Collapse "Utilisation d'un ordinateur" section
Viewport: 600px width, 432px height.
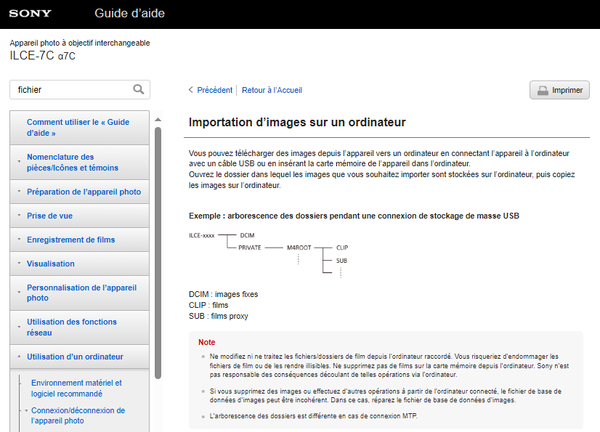coord(75,356)
